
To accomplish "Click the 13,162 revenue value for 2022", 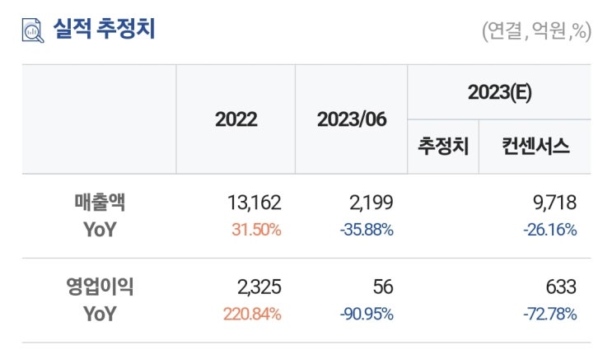I will (254, 203).
